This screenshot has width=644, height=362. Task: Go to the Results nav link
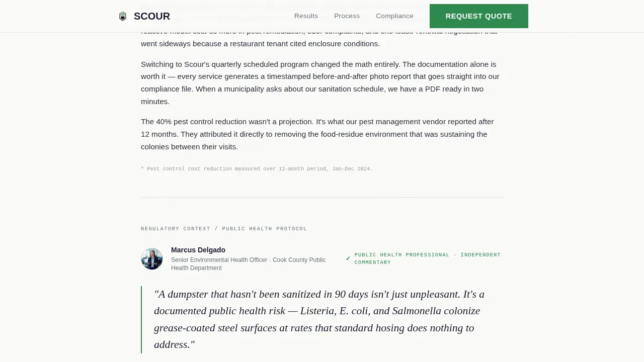pos(306,16)
